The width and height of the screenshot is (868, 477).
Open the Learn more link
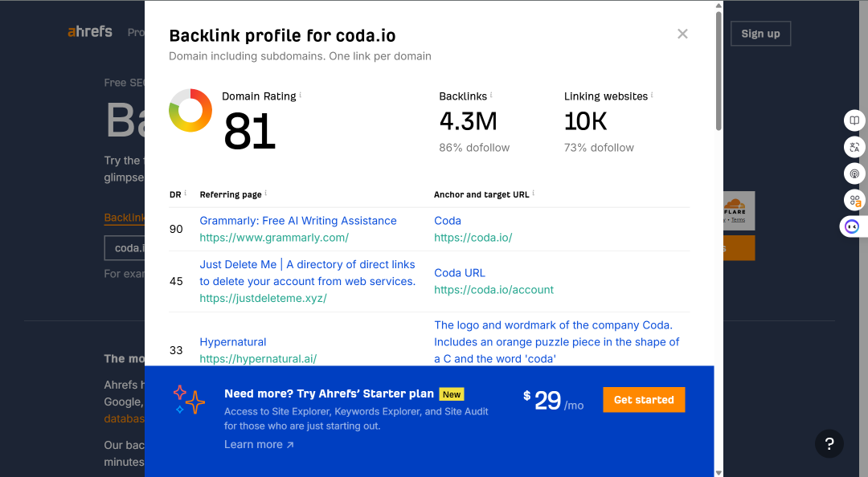(x=259, y=444)
